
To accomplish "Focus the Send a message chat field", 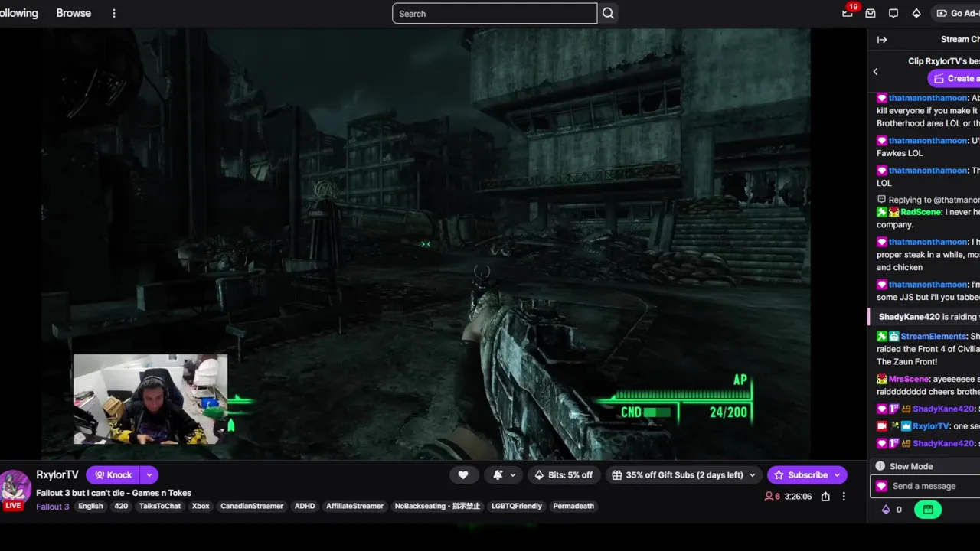I will (x=926, y=486).
